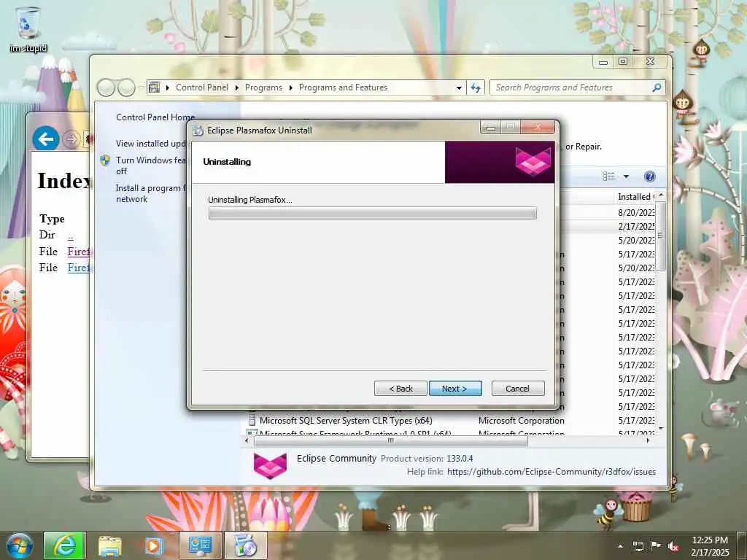Click the Plasmafox icon in details pane

(x=270, y=464)
